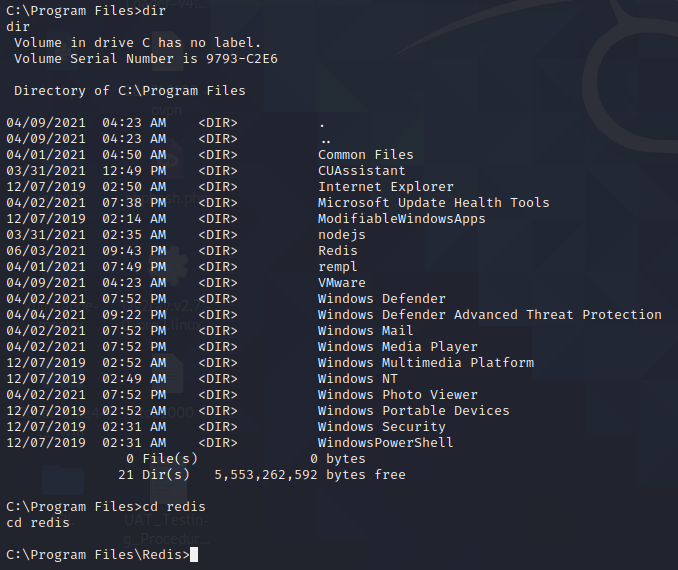Click the 'Redis' directory listing entry
This screenshot has width=678, height=570.
338,251
